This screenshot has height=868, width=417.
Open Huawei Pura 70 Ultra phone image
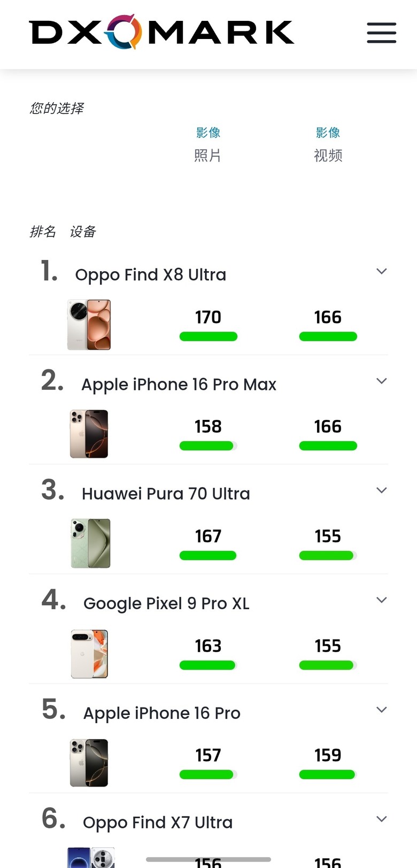tap(90, 543)
